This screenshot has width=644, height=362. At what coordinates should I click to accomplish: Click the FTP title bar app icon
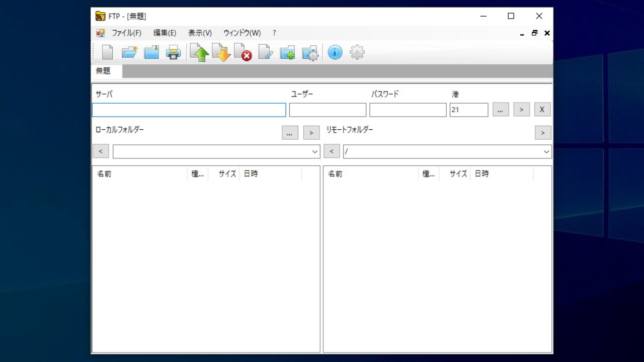101,16
